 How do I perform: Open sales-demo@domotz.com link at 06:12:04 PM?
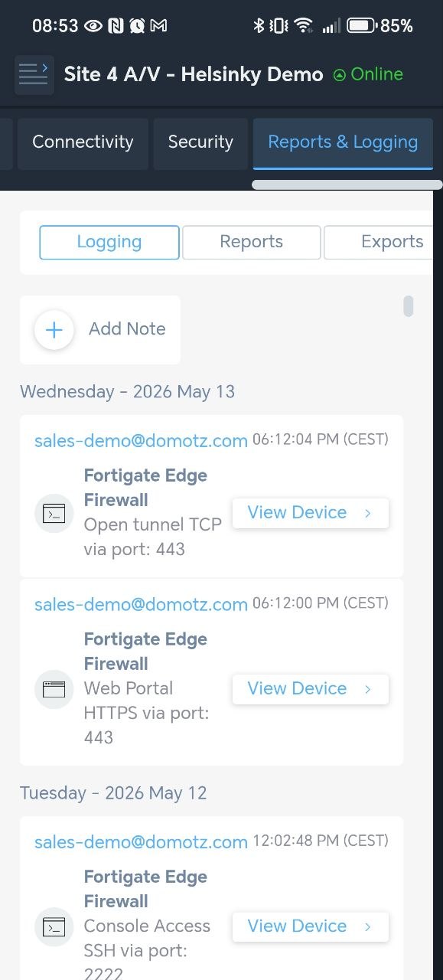(x=141, y=441)
